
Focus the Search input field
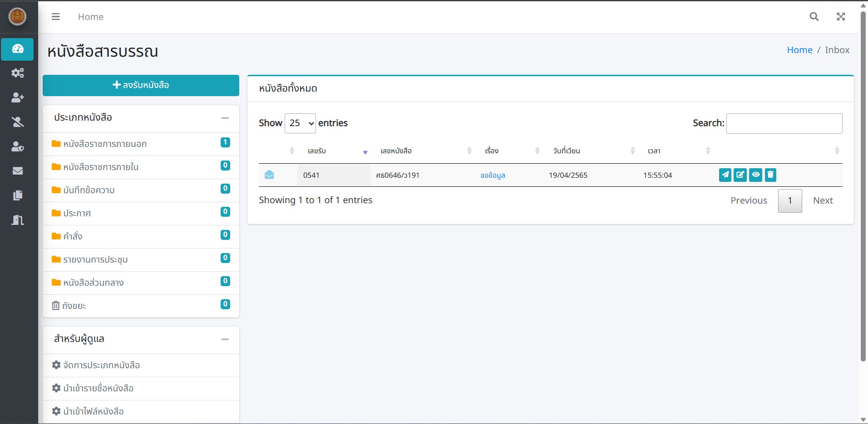tap(784, 123)
